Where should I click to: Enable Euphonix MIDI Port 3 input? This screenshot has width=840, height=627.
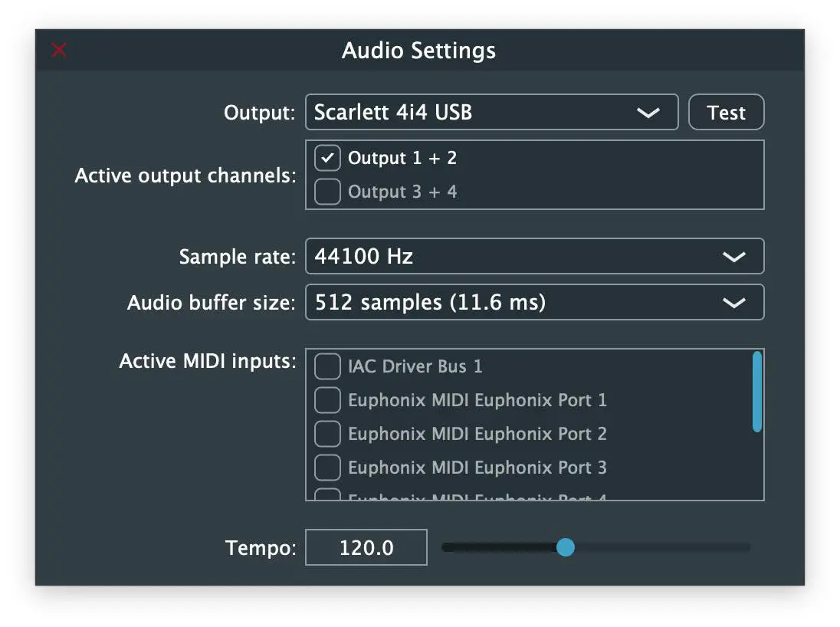pyautogui.click(x=327, y=468)
